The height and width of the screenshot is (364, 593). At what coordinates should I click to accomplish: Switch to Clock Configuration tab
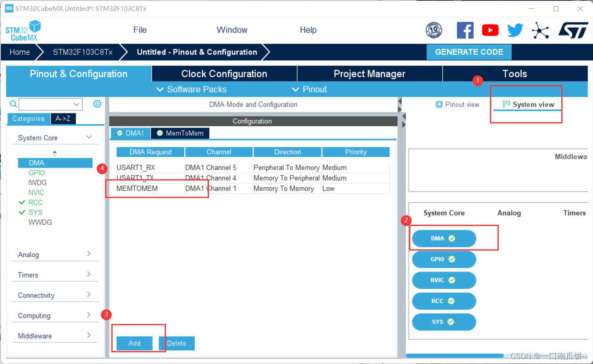coord(224,74)
